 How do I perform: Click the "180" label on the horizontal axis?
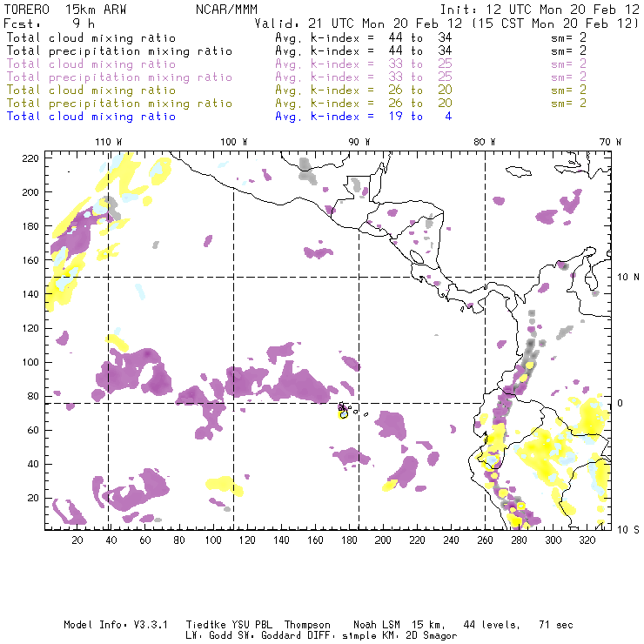point(349,540)
